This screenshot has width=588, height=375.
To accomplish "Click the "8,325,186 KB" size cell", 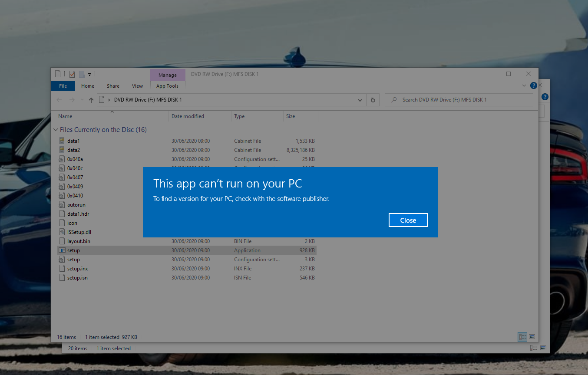I will point(301,150).
